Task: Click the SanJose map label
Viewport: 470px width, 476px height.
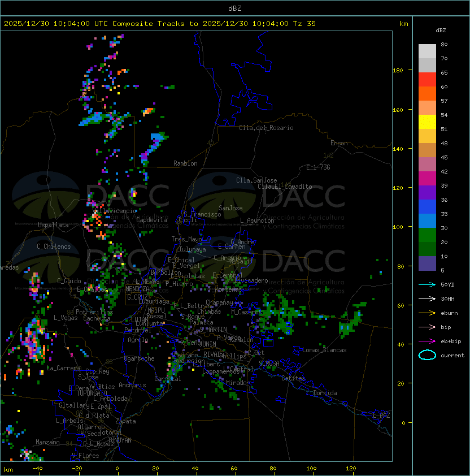Action: click(x=230, y=208)
